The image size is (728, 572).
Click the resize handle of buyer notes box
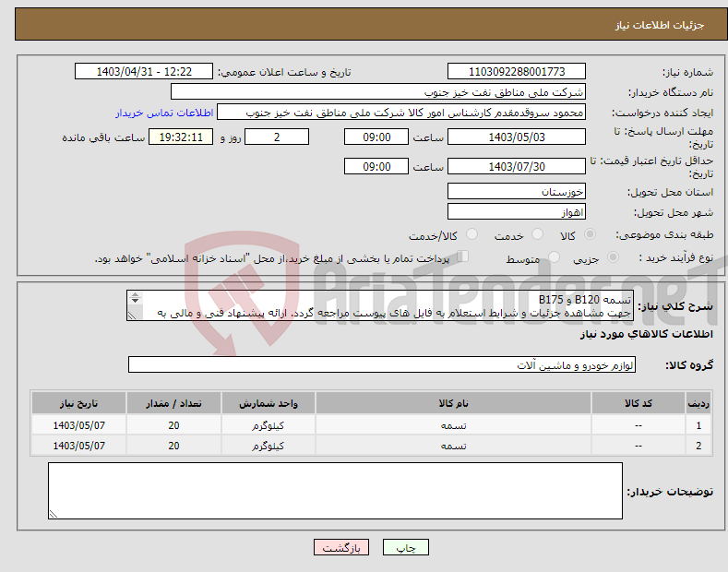[x=54, y=514]
